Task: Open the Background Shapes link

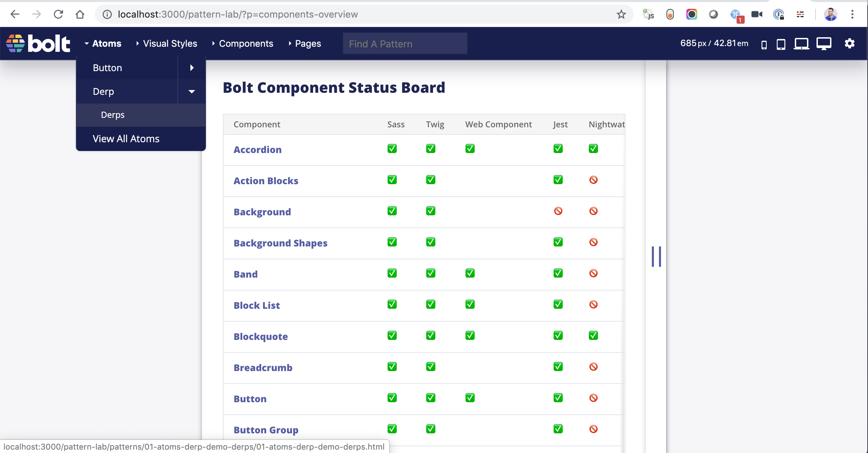Action: point(280,243)
